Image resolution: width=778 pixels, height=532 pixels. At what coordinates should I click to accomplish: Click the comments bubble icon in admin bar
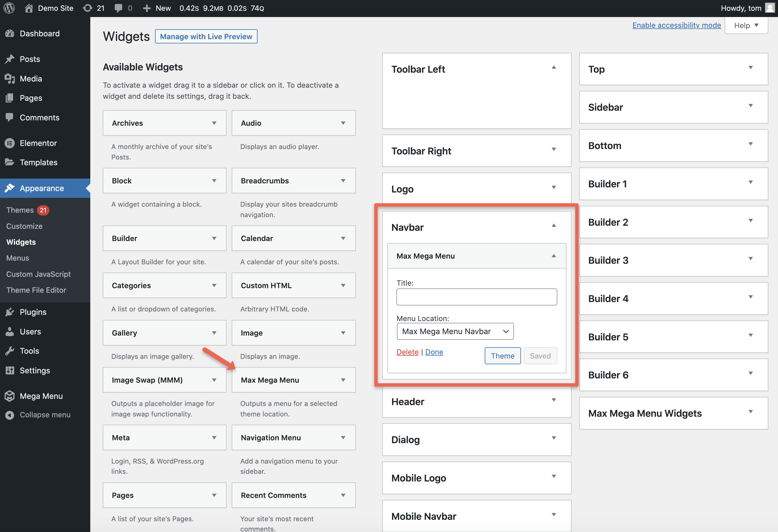point(118,8)
